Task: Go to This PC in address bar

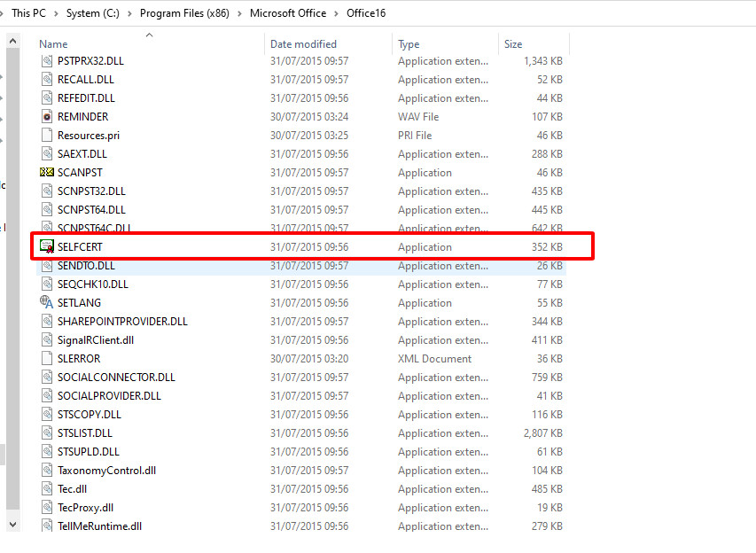Action: click(28, 13)
